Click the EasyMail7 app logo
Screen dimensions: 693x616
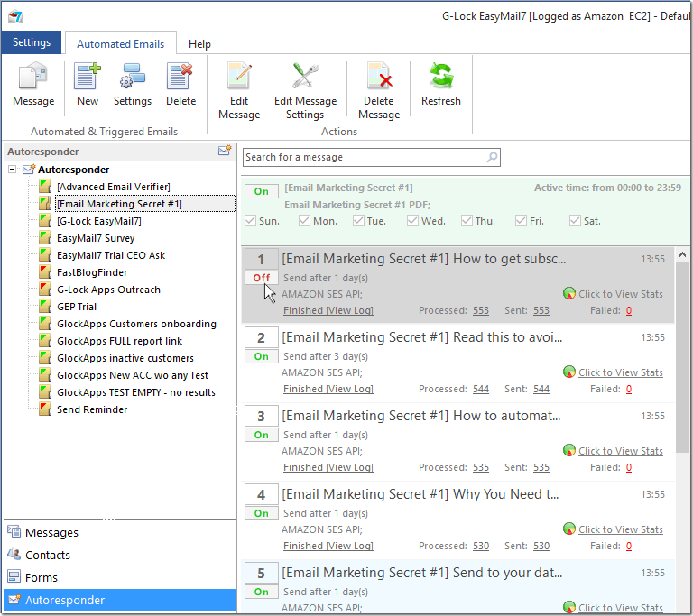coord(15,17)
